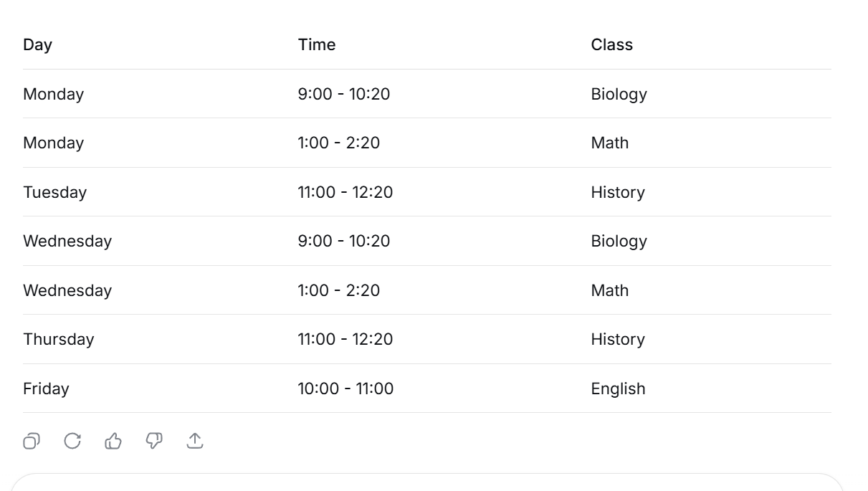Regenerate the response with retry icon

click(x=72, y=441)
